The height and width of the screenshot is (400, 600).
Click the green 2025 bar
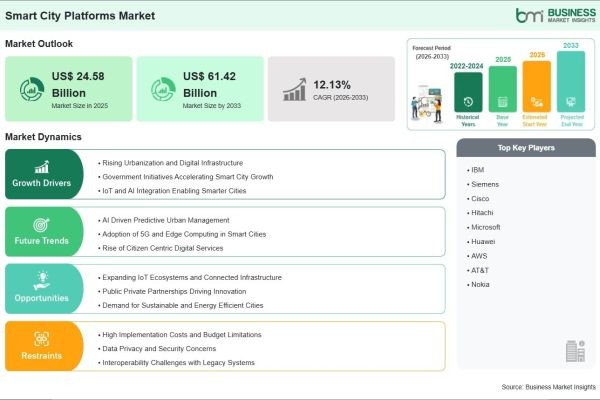tap(503, 89)
